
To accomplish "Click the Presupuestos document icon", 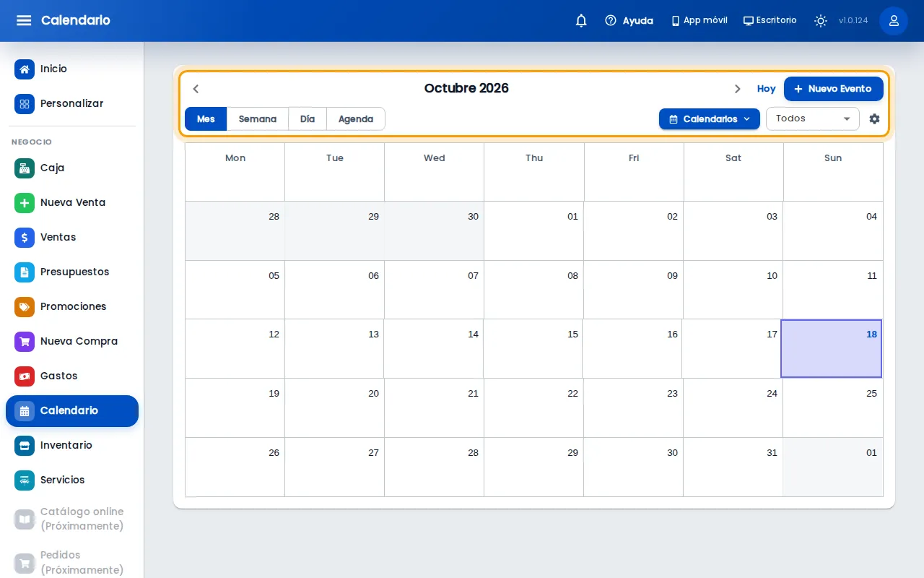I will [25, 272].
